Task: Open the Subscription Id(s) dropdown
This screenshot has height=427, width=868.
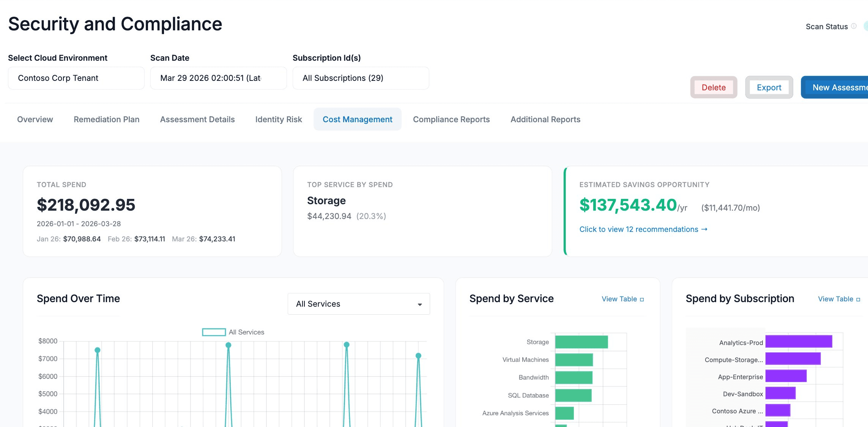Action: 361,78
